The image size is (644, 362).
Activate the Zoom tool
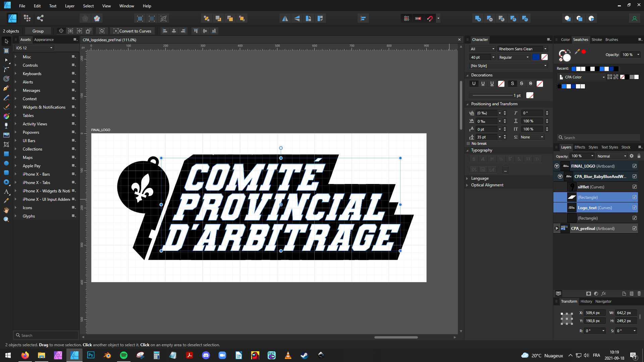6,220
